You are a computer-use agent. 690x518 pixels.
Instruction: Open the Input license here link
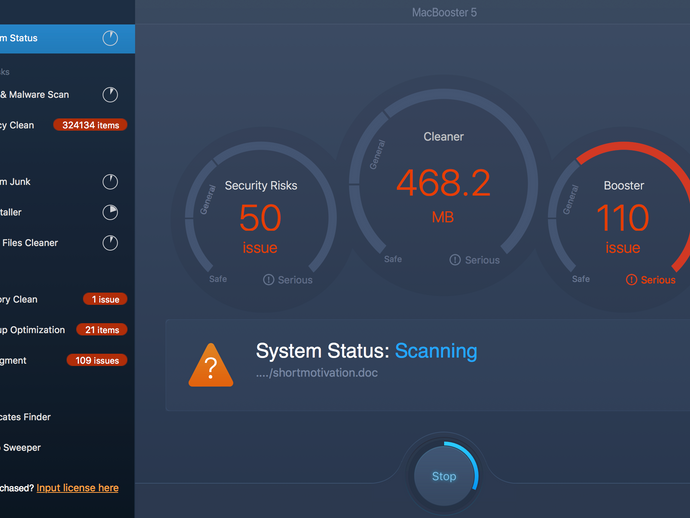point(77,488)
